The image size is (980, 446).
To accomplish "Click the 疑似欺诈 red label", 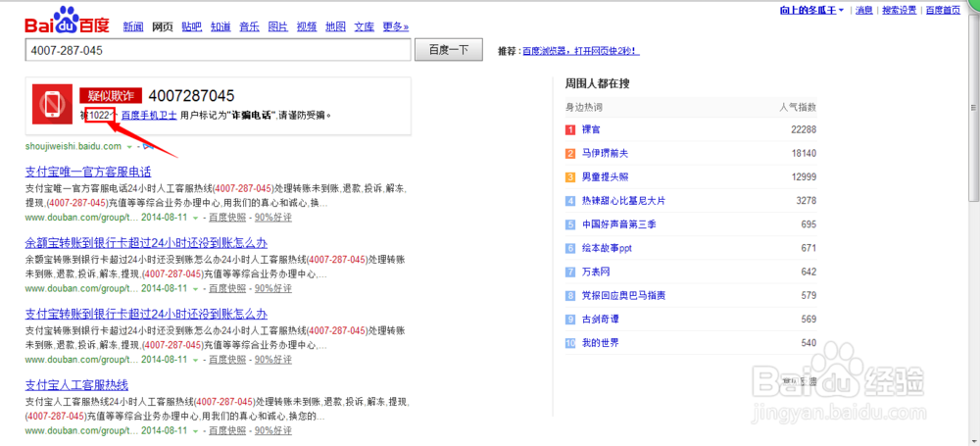I will 111,95.
